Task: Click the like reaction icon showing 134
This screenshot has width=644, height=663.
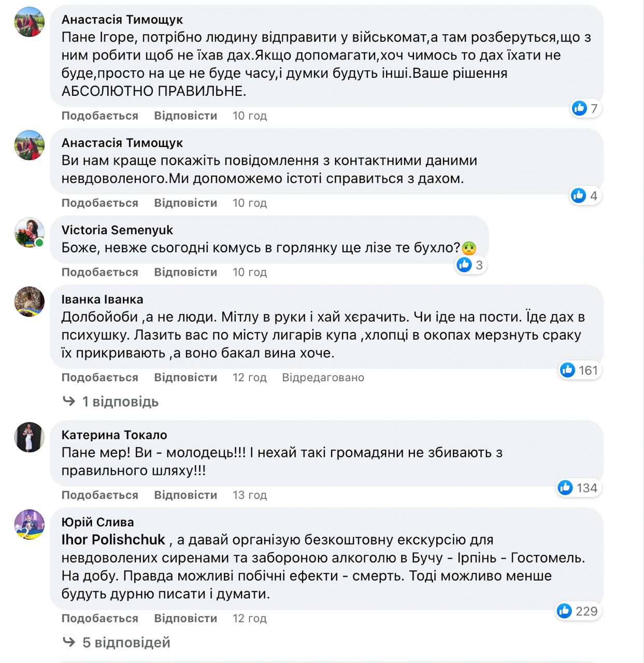Action: pos(565,488)
